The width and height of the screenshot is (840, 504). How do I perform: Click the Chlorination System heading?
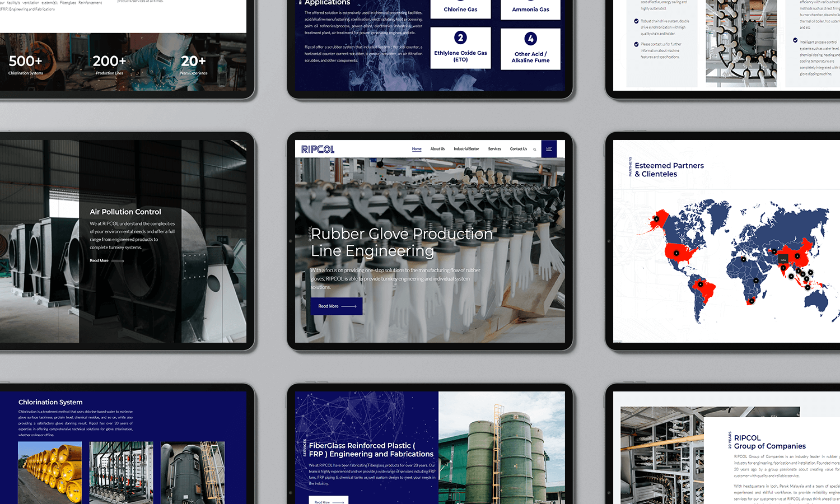pyautogui.click(x=50, y=402)
